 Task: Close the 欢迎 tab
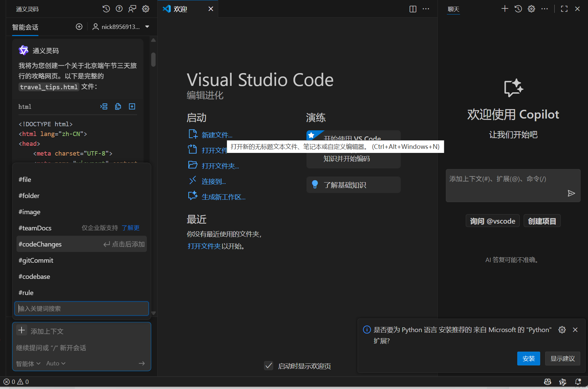(211, 9)
